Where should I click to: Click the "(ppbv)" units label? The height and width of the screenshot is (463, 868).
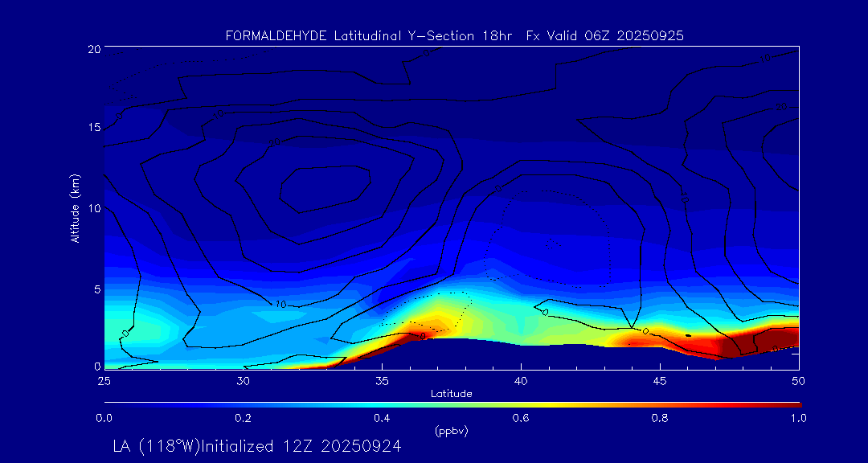coord(451,431)
